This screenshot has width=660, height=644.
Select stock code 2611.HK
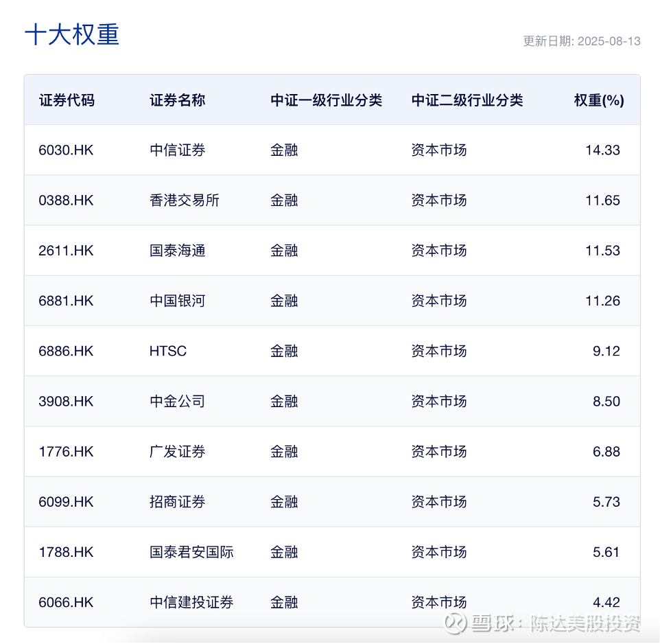click(66, 251)
